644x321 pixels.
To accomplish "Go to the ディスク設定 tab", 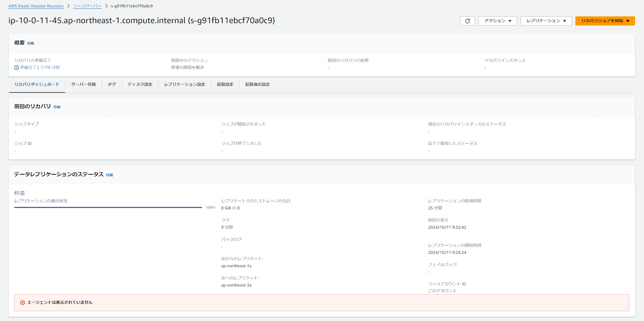I will 140,84.
